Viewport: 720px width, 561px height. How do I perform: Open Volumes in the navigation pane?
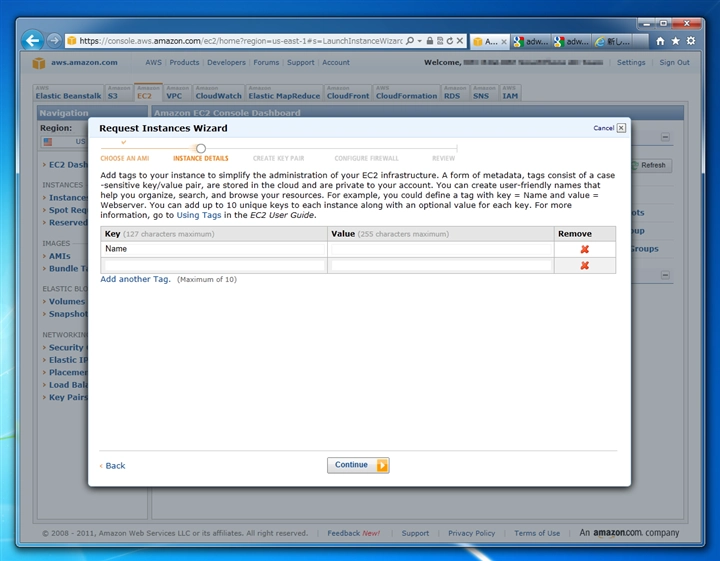[x=67, y=302]
